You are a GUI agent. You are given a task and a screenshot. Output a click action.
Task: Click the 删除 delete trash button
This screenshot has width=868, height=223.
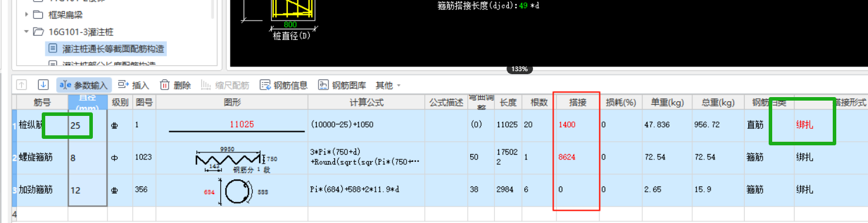[175, 85]
